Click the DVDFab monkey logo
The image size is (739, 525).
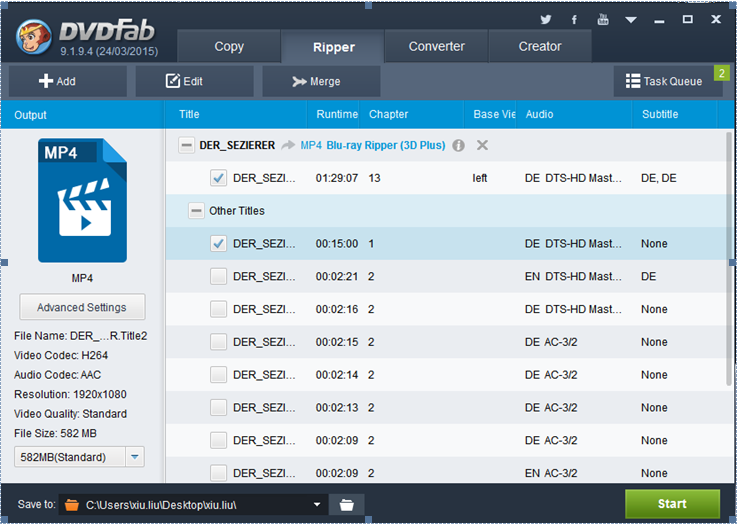coord(33,37)
